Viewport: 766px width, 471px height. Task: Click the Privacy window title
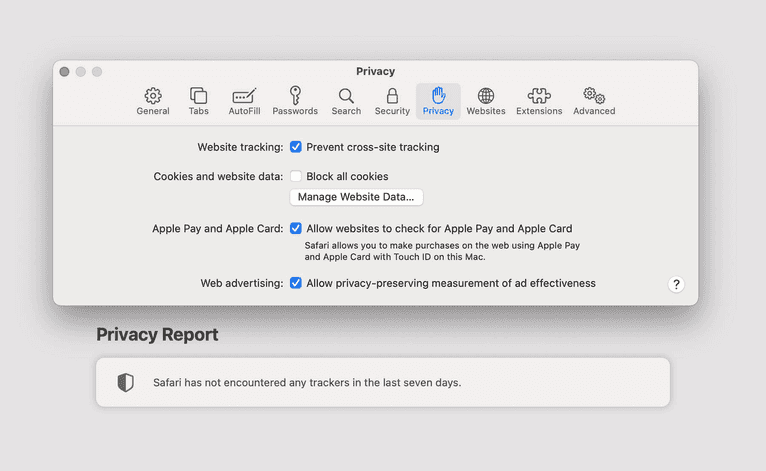pyautogui.click(x=375, y=71)
